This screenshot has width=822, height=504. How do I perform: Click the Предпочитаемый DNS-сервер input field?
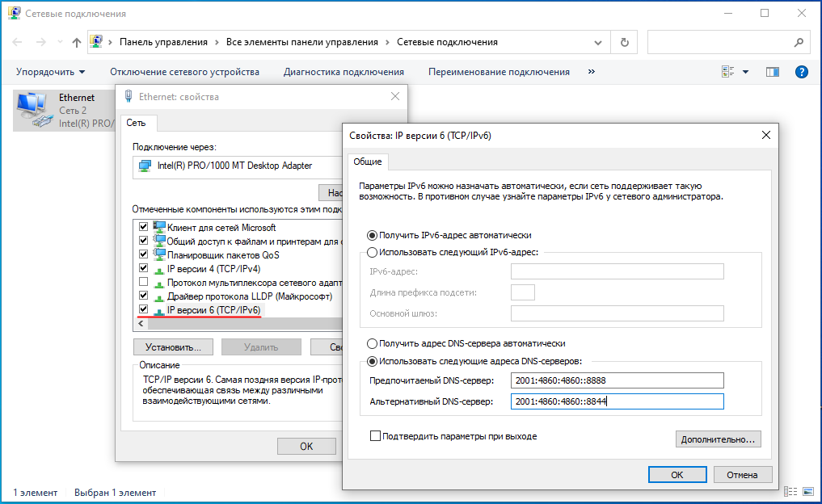coord(617,381)
